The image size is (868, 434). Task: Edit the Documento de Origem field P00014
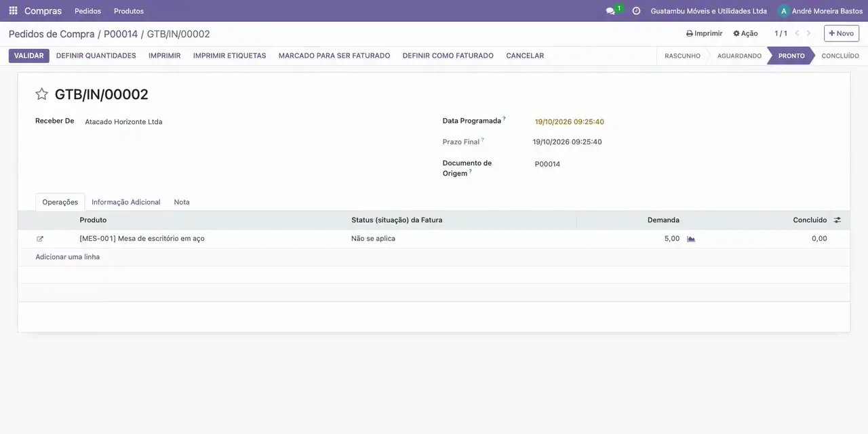pyautogui.click(x=547, y=164)
